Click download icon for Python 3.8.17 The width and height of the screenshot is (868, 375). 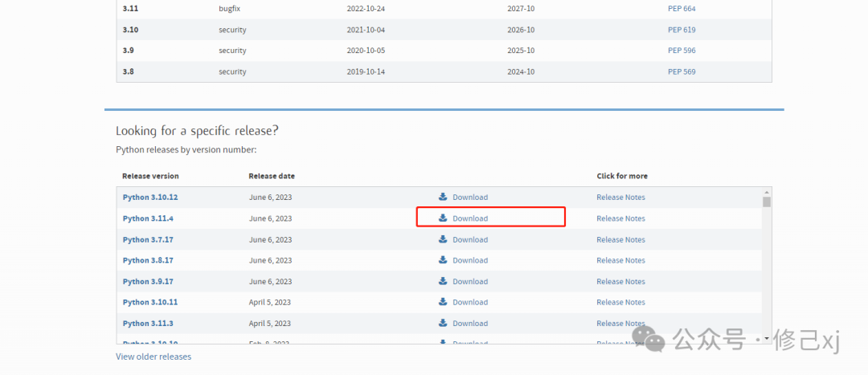pyautogui.click(x=442, y=259)
